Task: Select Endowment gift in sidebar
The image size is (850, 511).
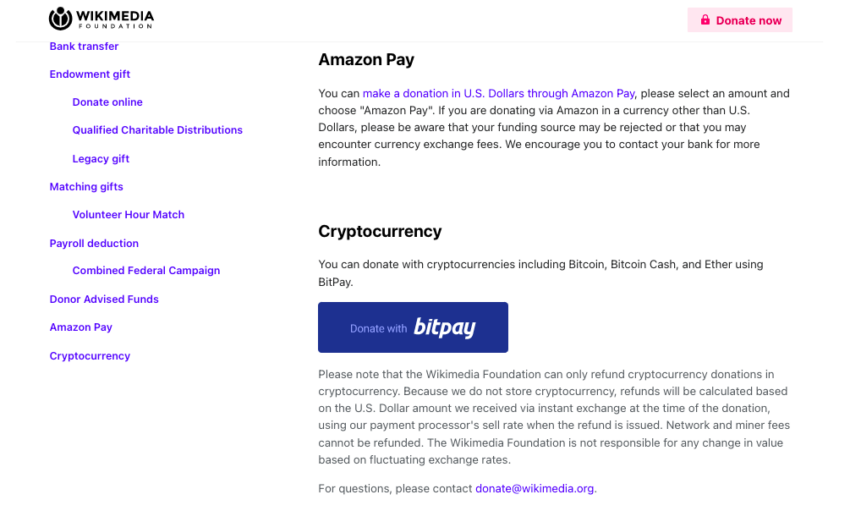Action: 90,74
